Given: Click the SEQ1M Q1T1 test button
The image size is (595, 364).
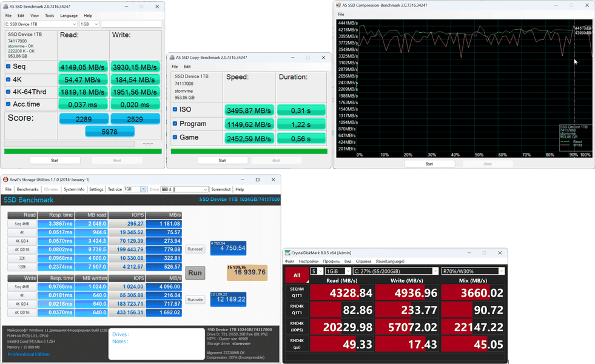Looking at the screenshot, I should point(297,292).
